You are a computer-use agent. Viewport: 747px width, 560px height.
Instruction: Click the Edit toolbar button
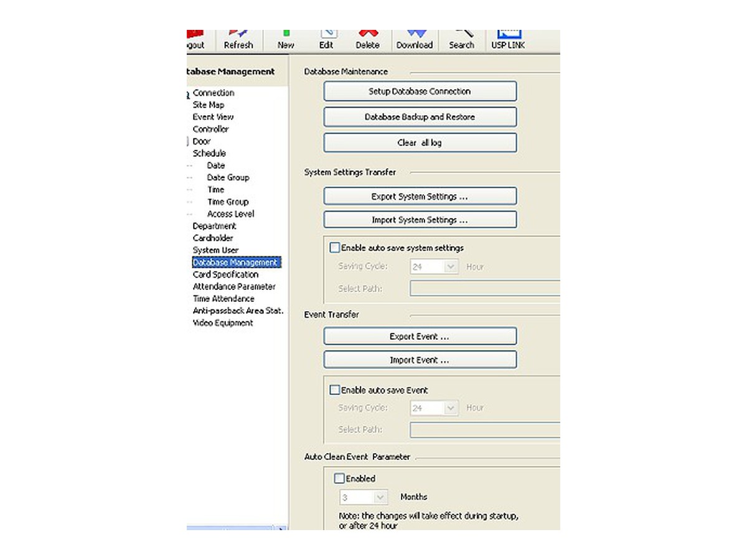(326, 42)
